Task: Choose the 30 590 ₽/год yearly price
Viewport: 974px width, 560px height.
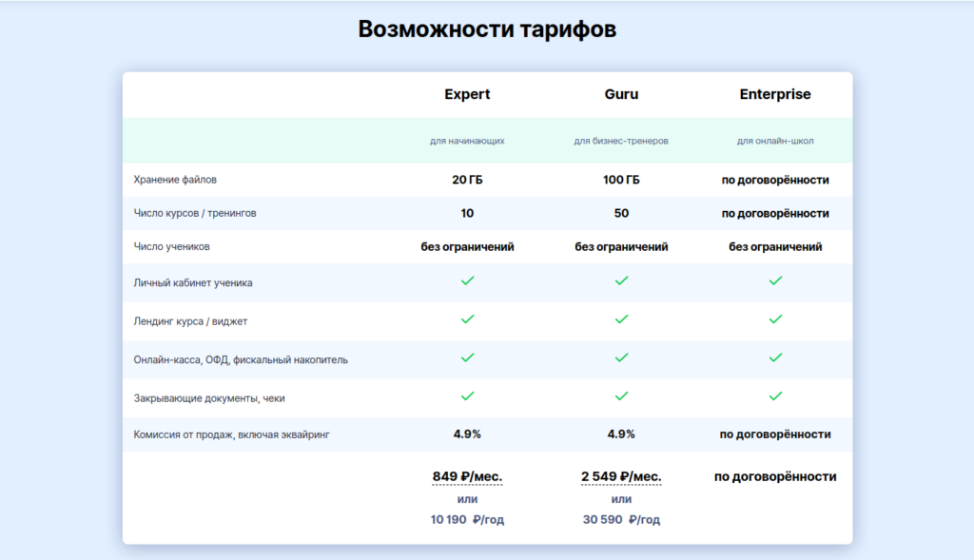Action: coord(621,519)
